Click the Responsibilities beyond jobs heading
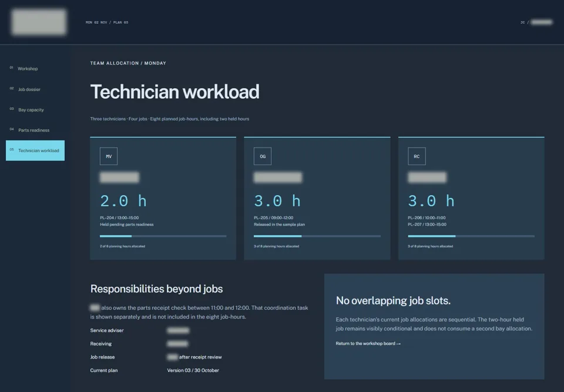 coord(156,289)
